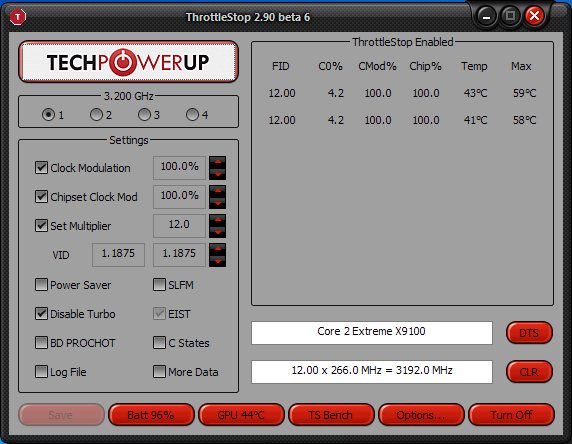The width and height of the screenshot is (572, 444).
Task: Click the right VID 1.1875 field
Action: (x=179, y=255)
